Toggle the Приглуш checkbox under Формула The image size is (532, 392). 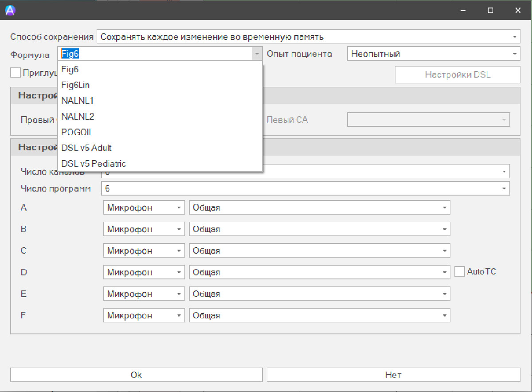(16, 72)
